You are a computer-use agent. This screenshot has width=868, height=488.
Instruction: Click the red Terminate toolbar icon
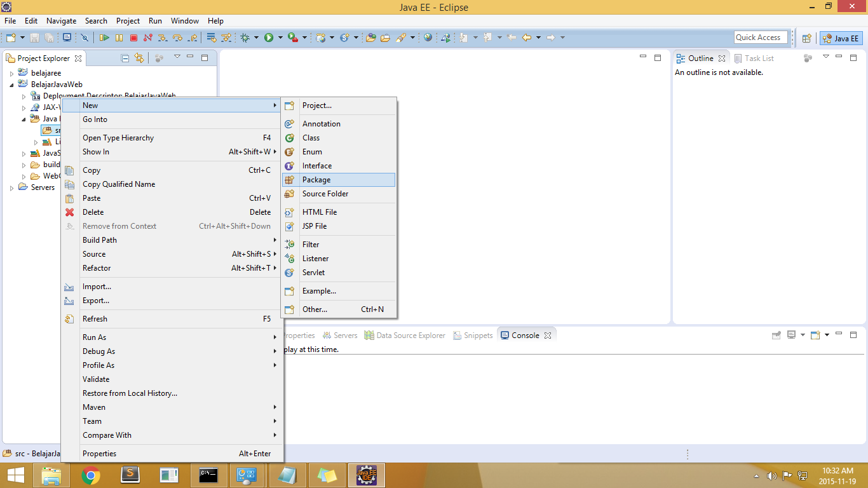point(133,38)
